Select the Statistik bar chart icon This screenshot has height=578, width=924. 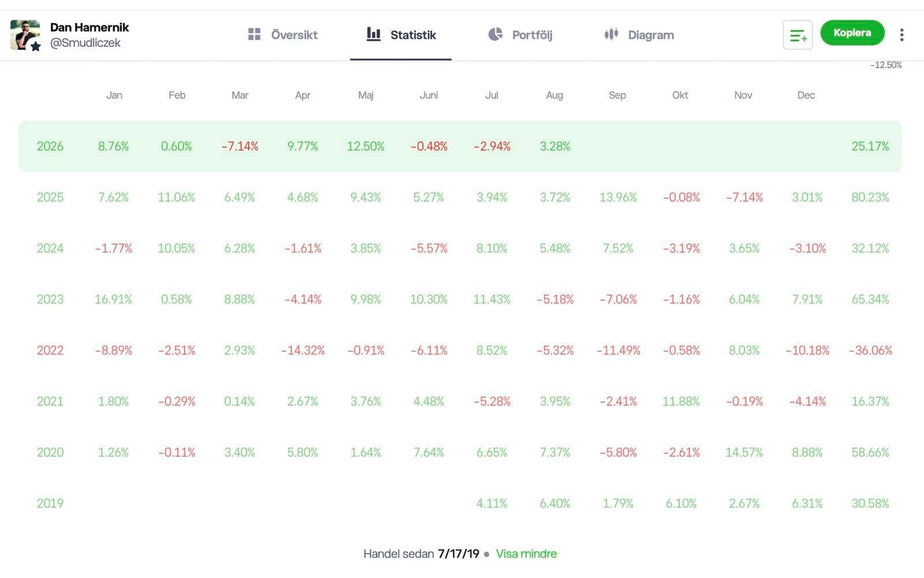374,34
